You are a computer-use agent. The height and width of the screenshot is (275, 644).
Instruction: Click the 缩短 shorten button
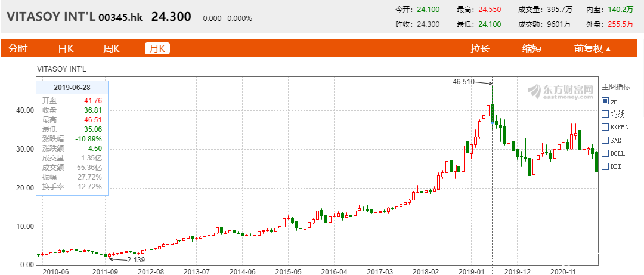[532, 49]
